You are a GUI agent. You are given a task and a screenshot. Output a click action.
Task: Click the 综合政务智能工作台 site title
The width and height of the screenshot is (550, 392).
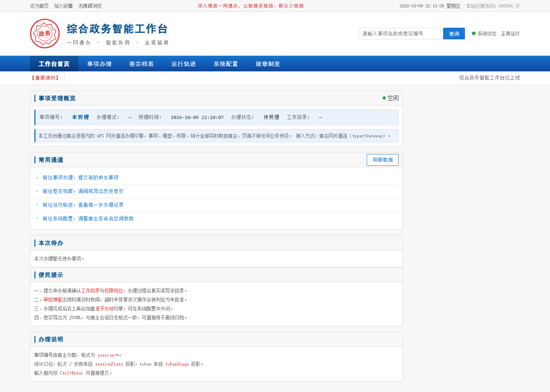[117, 29]
